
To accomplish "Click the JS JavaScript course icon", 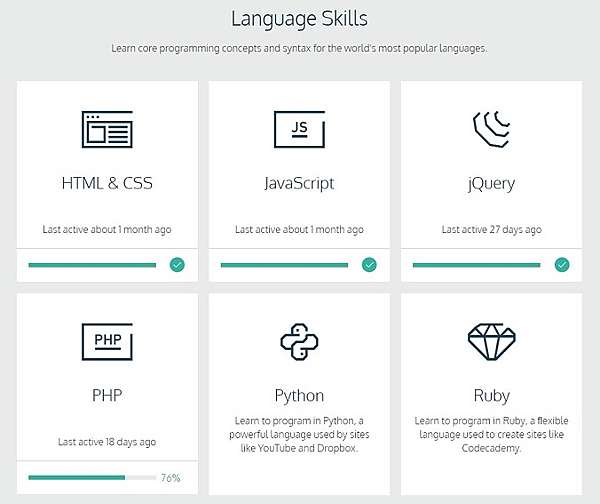I will [299, 129].
